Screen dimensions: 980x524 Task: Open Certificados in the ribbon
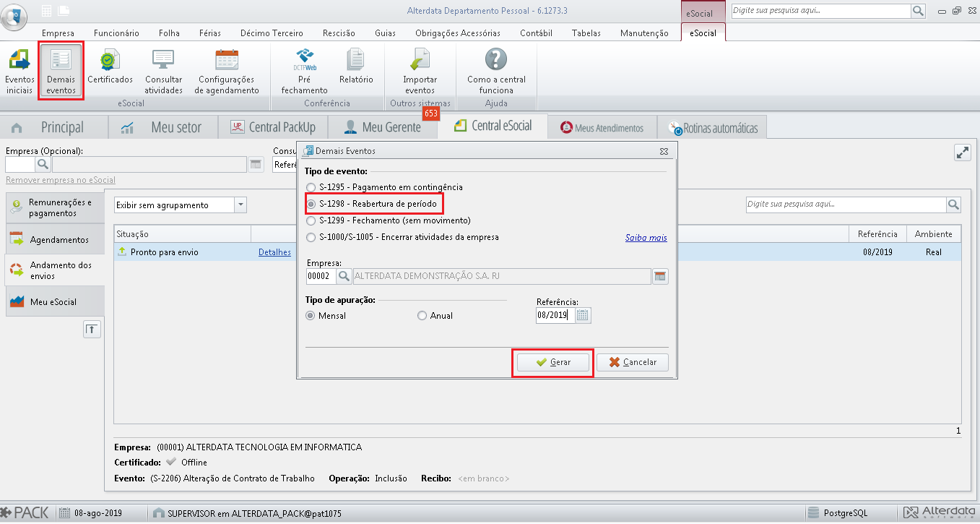point(110,66)
